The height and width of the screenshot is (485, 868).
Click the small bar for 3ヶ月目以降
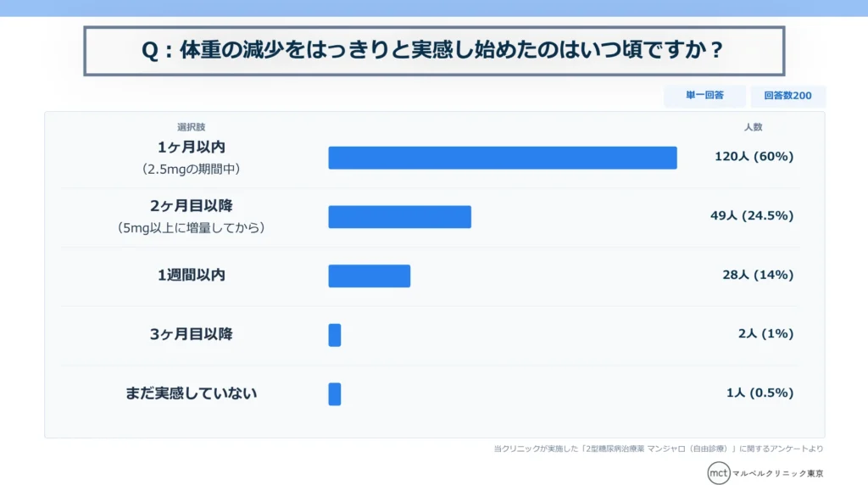click(334, 335)
